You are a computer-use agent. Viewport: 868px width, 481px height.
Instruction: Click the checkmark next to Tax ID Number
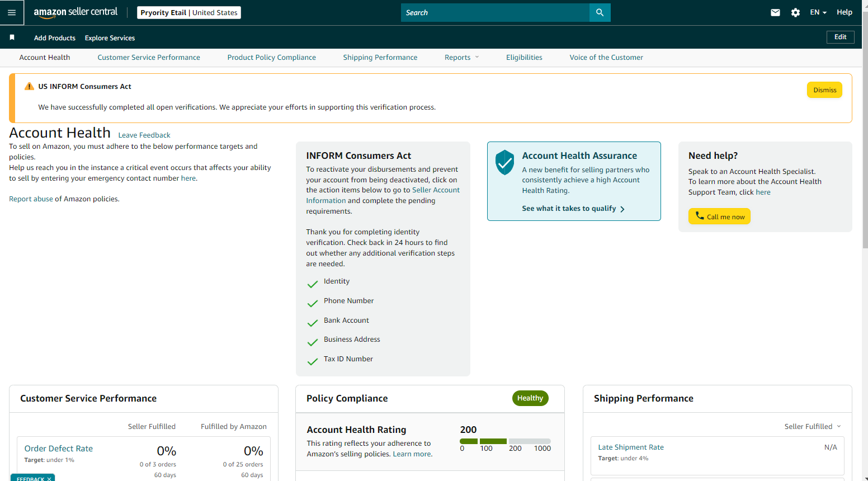coord(313,362)
